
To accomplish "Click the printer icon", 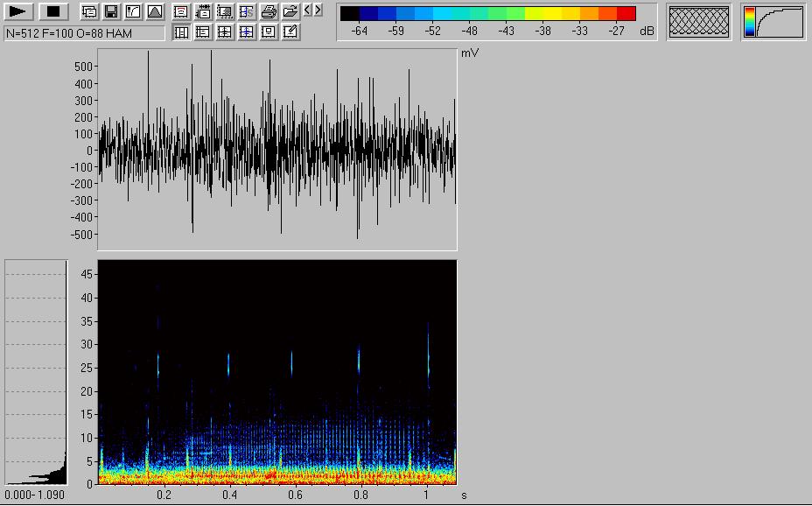I will point(269,12).
